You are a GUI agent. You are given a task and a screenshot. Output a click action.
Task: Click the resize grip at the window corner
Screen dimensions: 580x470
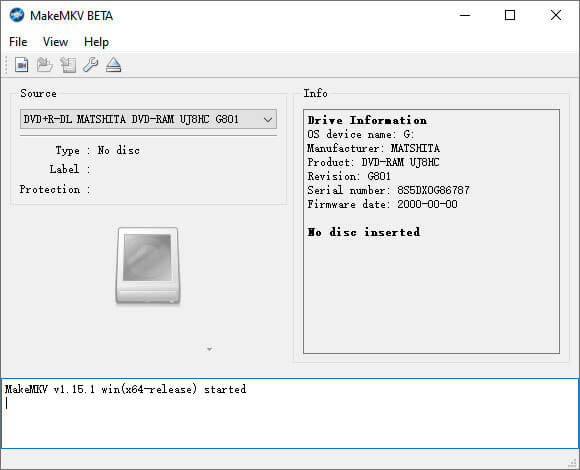click(x=573, y=462)
